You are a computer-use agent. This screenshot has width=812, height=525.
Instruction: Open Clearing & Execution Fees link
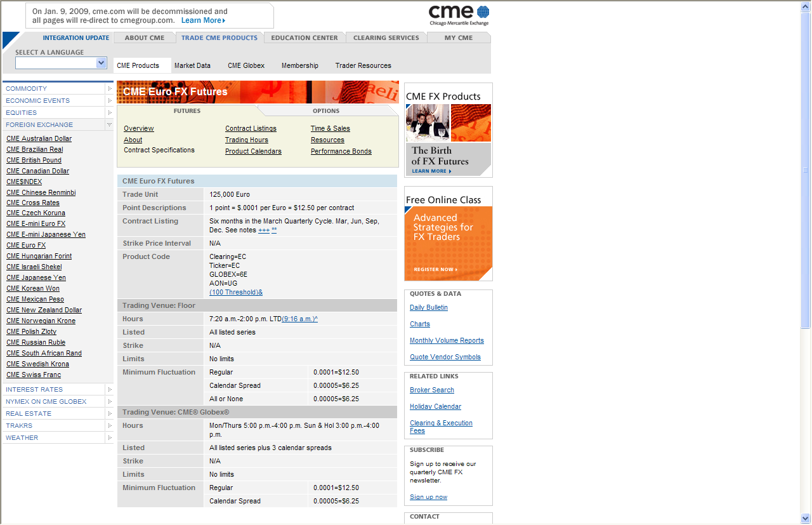(441, 427)
